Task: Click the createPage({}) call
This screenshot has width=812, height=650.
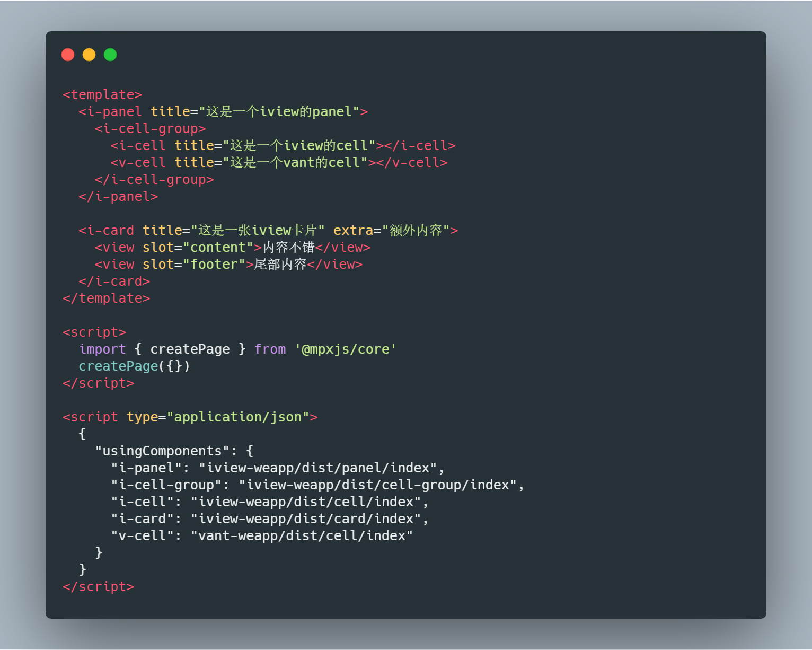Action: pyautogui.click(x=134, y=366)
